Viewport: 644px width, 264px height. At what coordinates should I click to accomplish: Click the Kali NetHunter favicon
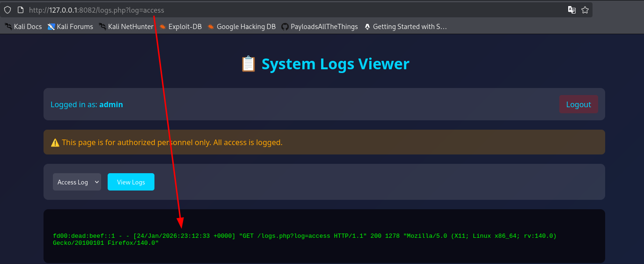pyautogui.click(x=102, y=27)
